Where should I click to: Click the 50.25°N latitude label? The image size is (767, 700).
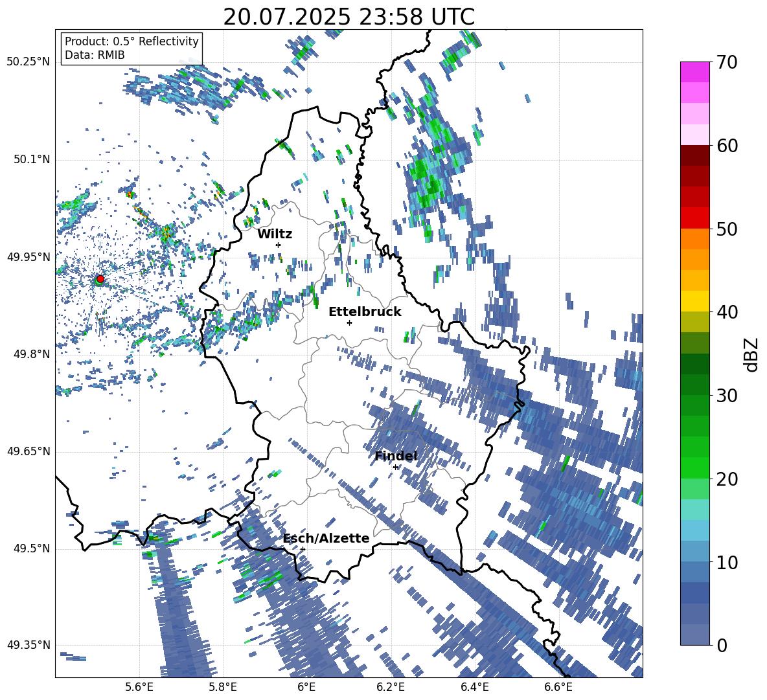pyautogui.click(x=29, y=62)
